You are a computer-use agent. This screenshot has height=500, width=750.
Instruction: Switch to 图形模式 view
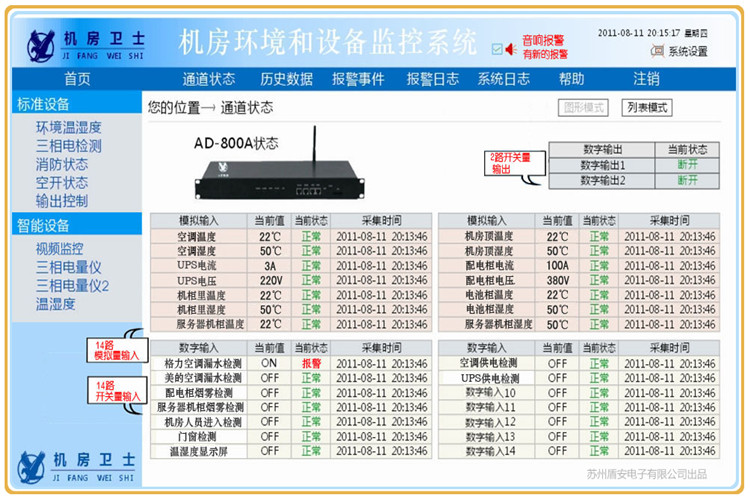coord(584,107)
